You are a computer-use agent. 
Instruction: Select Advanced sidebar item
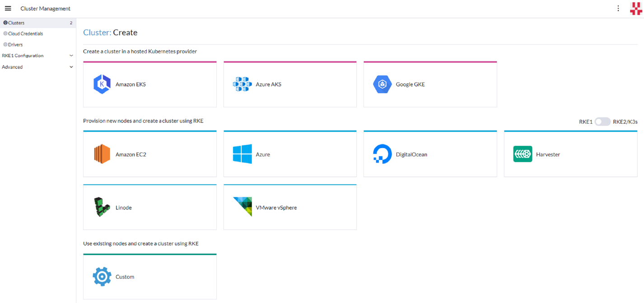coord(12,67)
